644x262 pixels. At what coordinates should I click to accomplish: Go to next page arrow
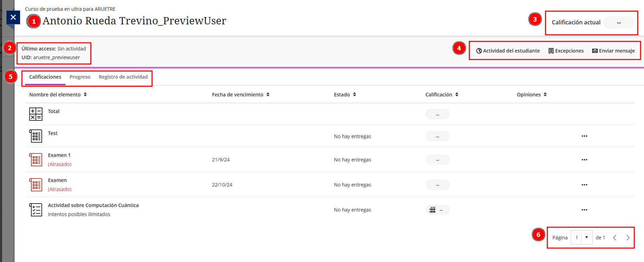coord(628,238)
